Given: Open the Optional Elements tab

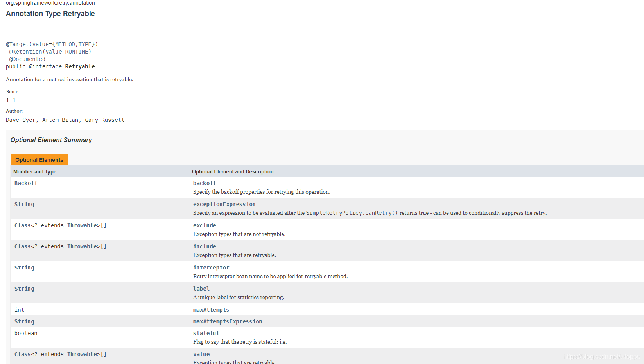Looking at the screenshot, I should pyautogui.click(x=39, y=160).
